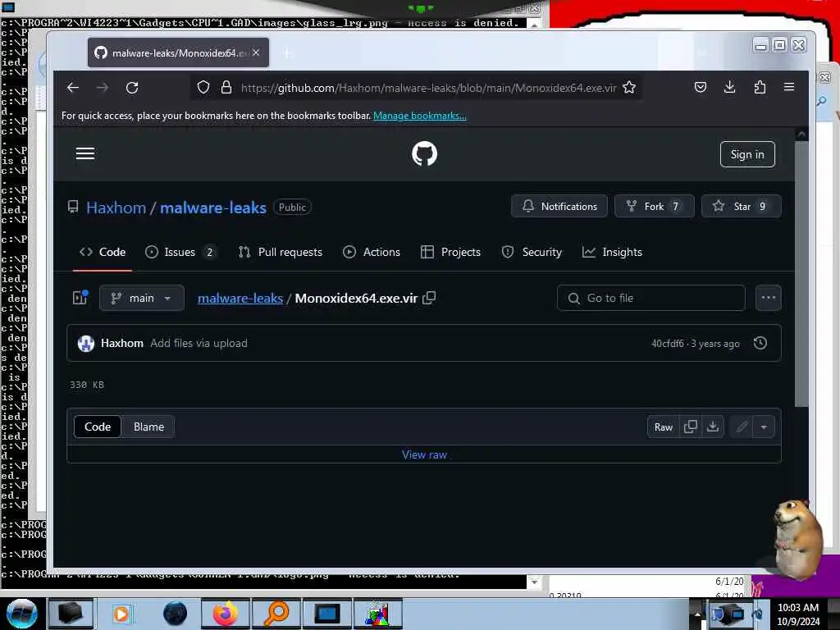
Task: Expand more edit options caret
Action: pyautogui.click(x=764, y=427)
